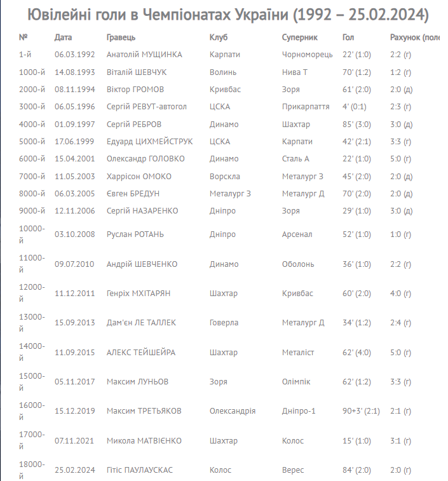Click the "Гравець" column header
This screenshot has height=481, width=448.
coord(121,37)
